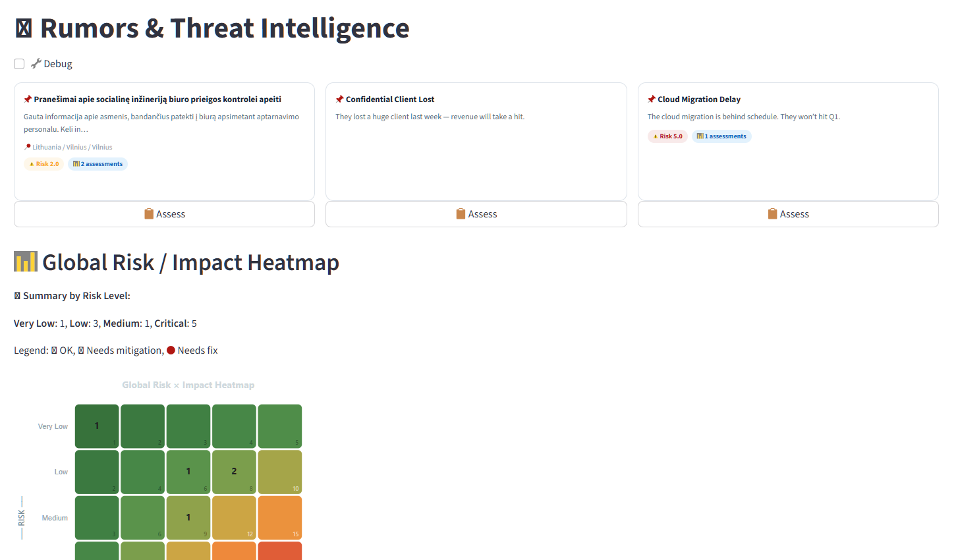Click the red Needs fix legend dot
Screen dimensions: 958x560
point(171,350)
